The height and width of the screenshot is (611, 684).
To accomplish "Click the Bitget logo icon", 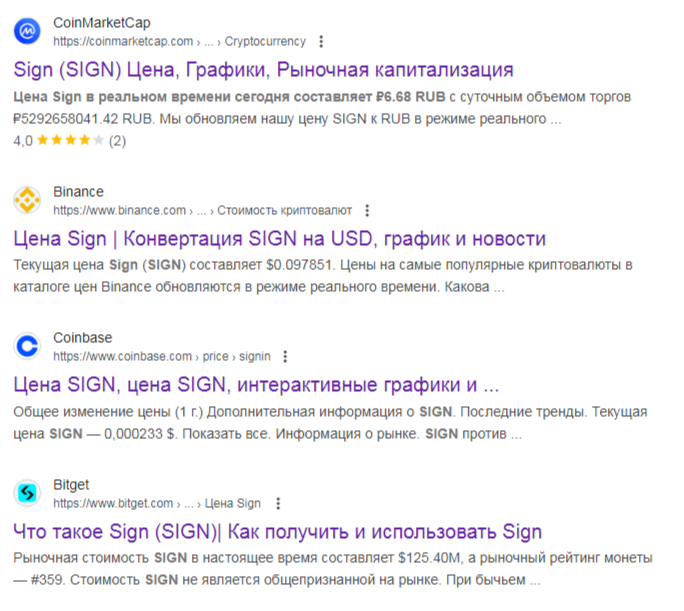I will [x=27, y=493].
